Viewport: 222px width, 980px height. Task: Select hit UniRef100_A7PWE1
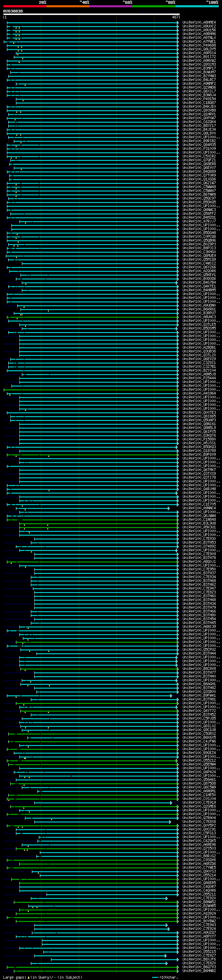click(x=199, y=41)
